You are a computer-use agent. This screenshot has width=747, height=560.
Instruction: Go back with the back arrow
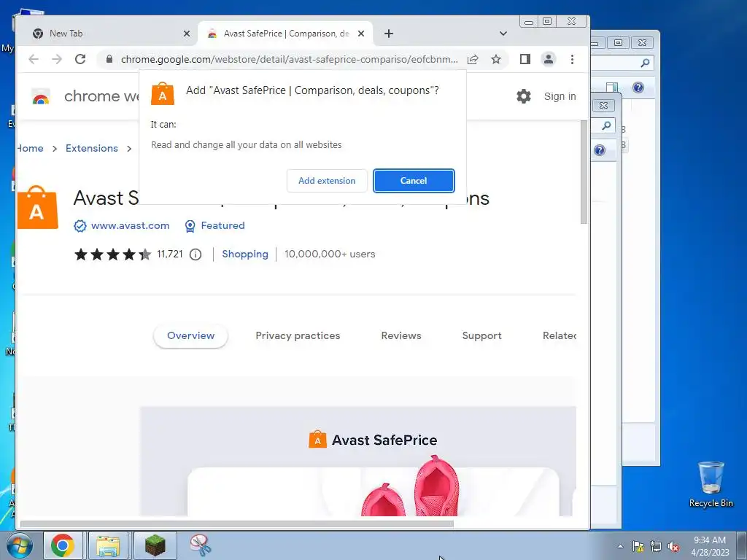click(x=34, y=59)
